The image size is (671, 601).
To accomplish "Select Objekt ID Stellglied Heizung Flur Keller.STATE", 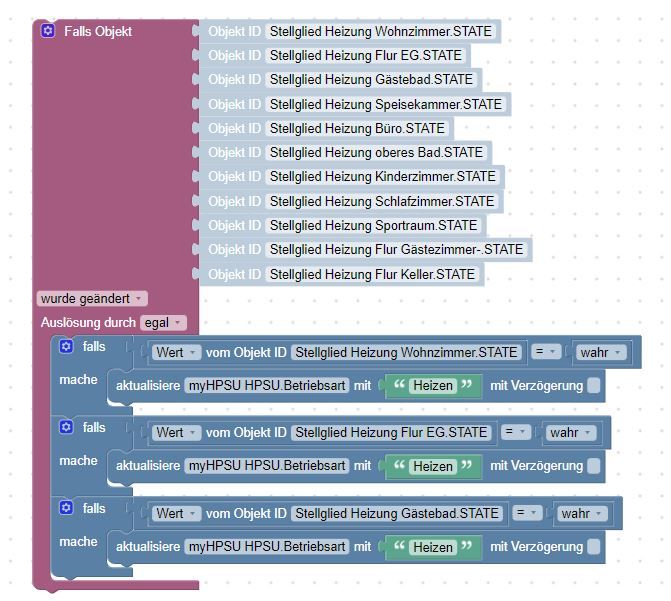I will pos(372,274).
